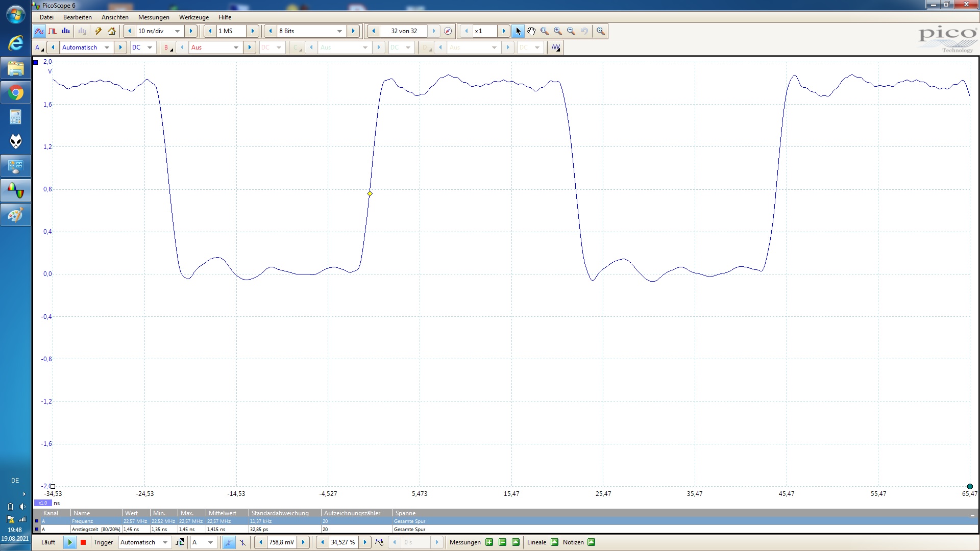
Task: Open resolution 8 Bits dropdown
Action: pos(339,31)
